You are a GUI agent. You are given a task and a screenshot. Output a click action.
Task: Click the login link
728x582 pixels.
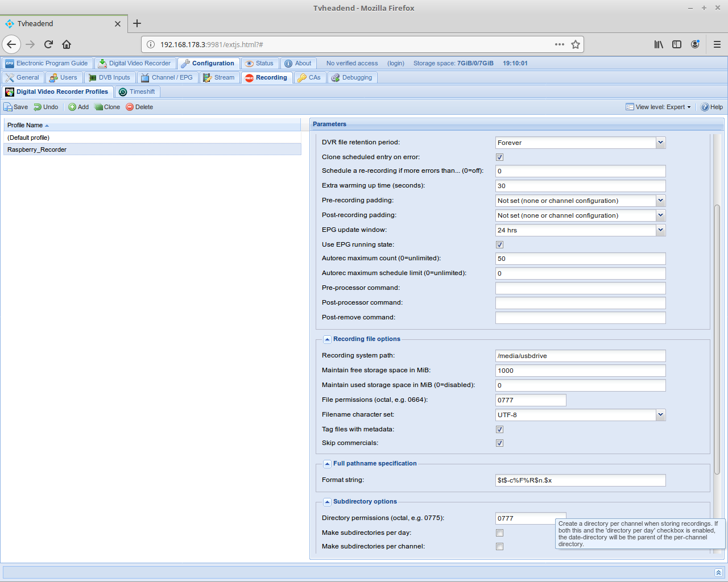click(396, 63)
